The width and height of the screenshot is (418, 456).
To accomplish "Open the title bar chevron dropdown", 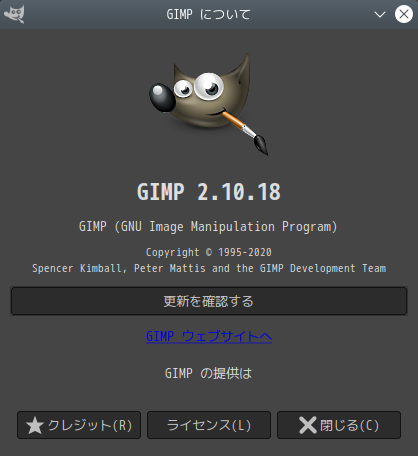I will [380, 14].
